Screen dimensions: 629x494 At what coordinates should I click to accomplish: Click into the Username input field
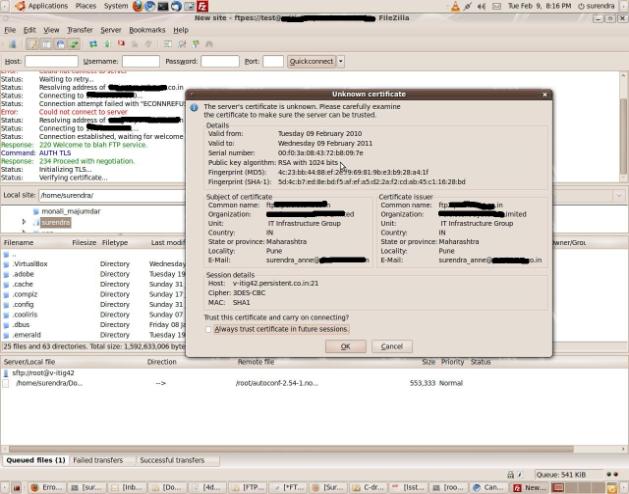(140, 61)
